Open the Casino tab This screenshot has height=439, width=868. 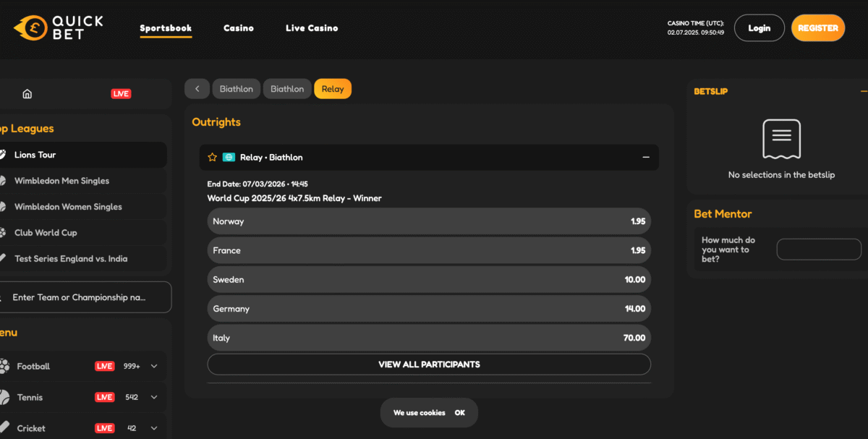239,28
